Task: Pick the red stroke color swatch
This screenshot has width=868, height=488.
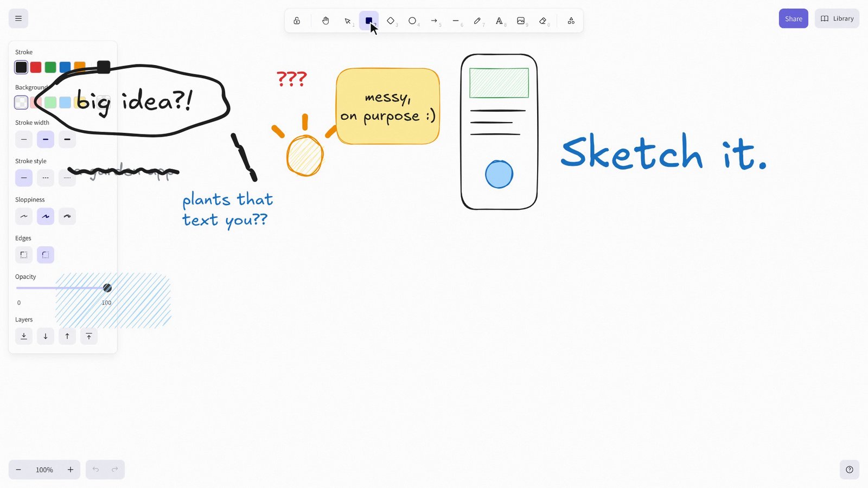Action: click(36, 67)
